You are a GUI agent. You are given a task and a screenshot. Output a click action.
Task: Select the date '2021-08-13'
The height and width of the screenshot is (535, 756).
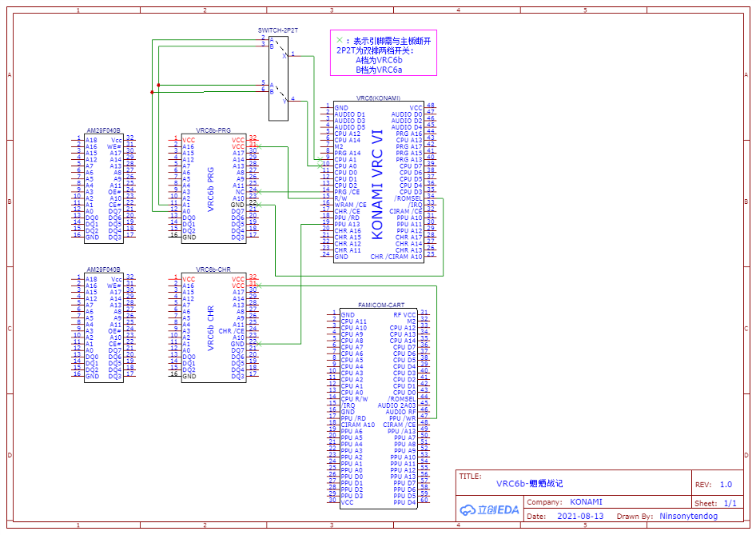point(580,516)
